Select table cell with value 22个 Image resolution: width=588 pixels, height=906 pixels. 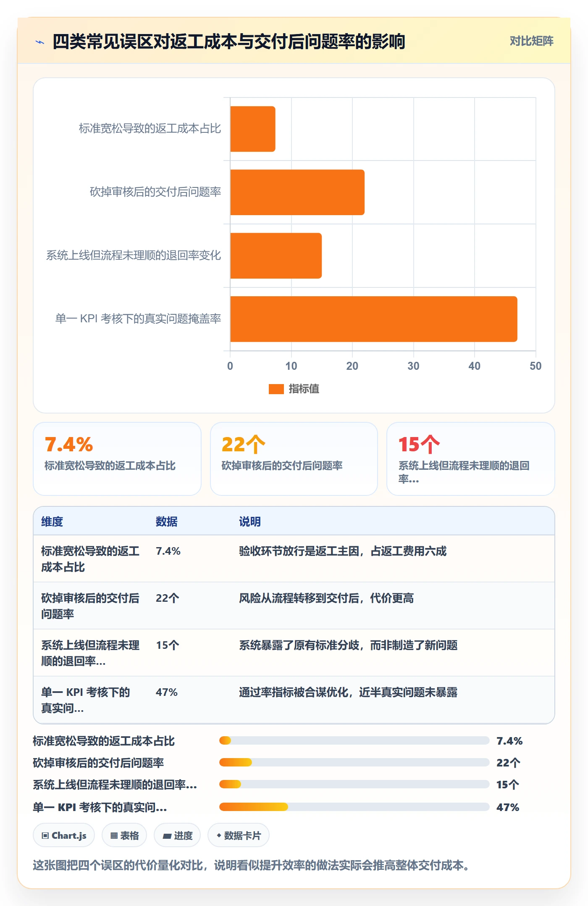[168, 598]
